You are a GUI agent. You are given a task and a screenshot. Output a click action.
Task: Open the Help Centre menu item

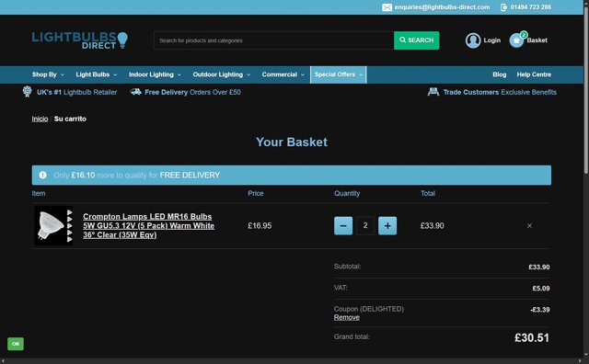coord(534,74)
